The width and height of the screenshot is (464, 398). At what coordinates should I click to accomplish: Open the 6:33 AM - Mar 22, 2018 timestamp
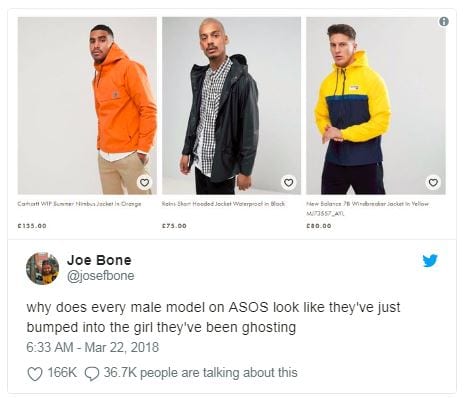(x=93, y=347)
